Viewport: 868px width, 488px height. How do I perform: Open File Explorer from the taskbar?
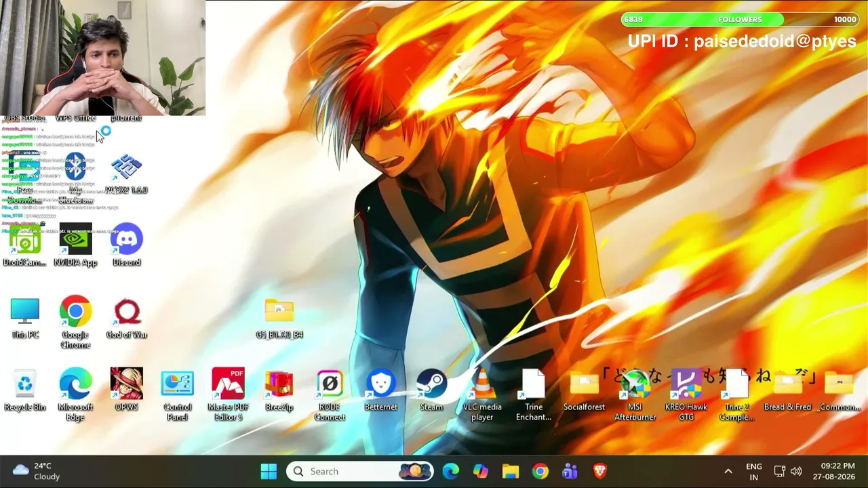pos(511,471)
